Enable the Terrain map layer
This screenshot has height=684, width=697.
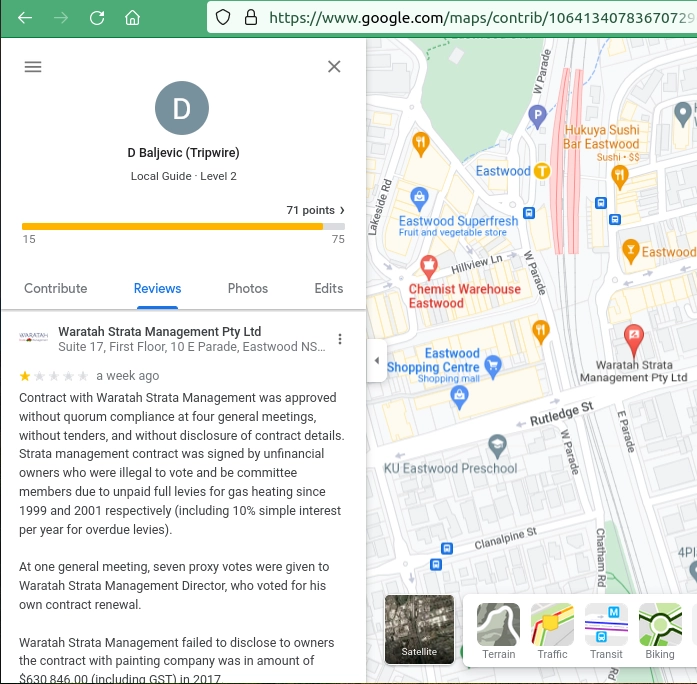498,631
